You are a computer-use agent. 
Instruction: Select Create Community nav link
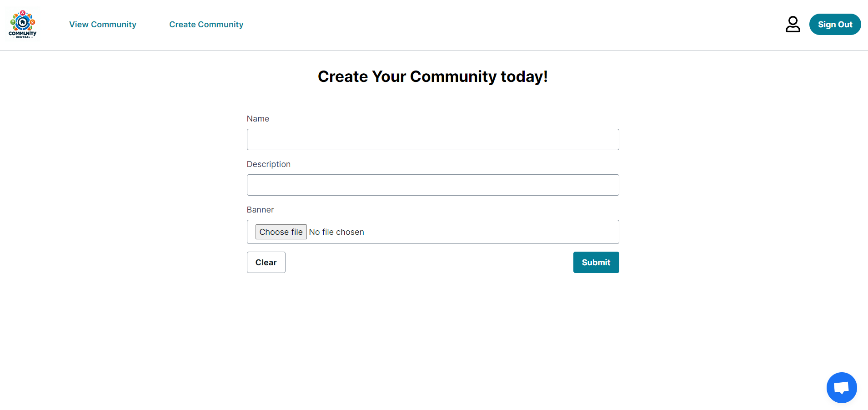click(x=206, y=25)
